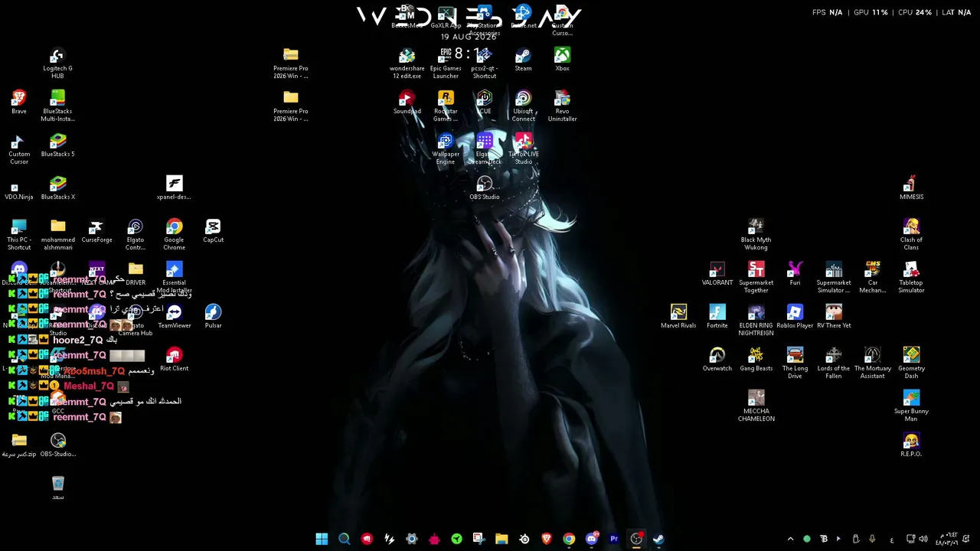Screen dimensions: 980x551
Task: Select the Clash of Clans icon
Action: pyautogui.click(x=911, y=235)
